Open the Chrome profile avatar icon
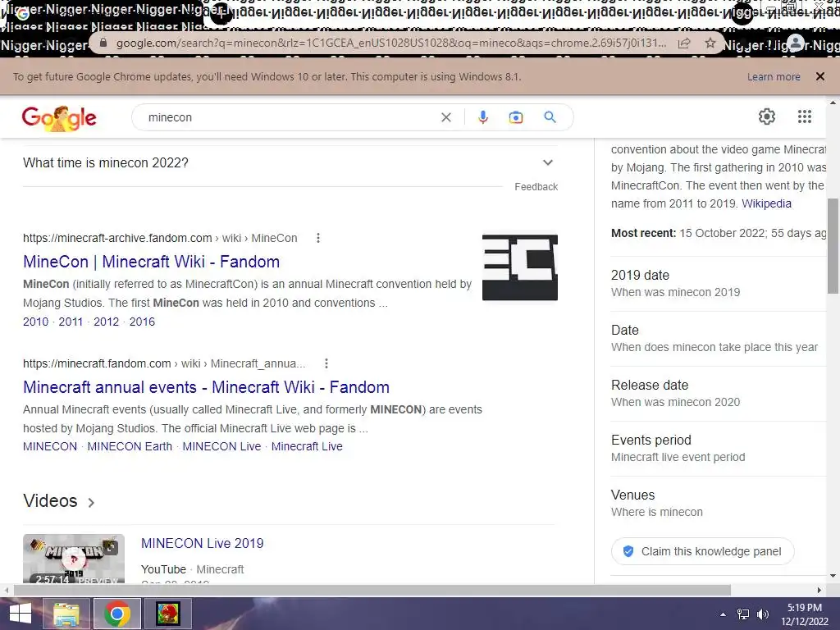Screen dimensions: 840x630 796,43
